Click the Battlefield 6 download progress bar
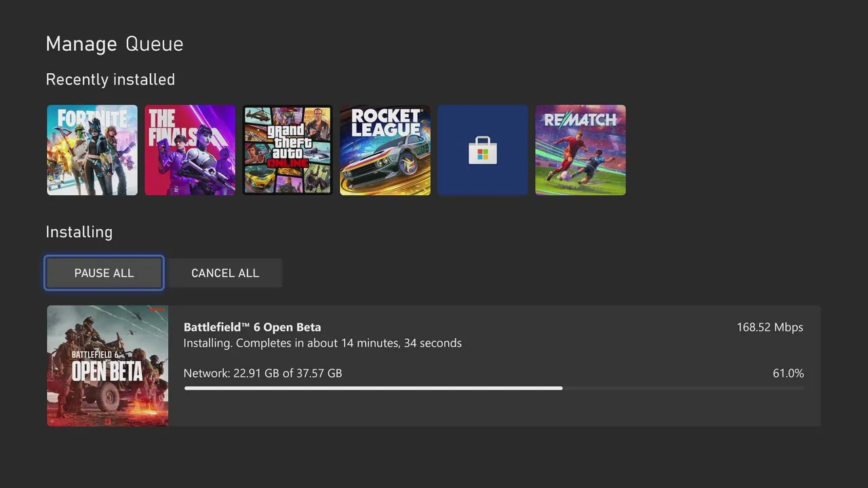 pos(494,388)
